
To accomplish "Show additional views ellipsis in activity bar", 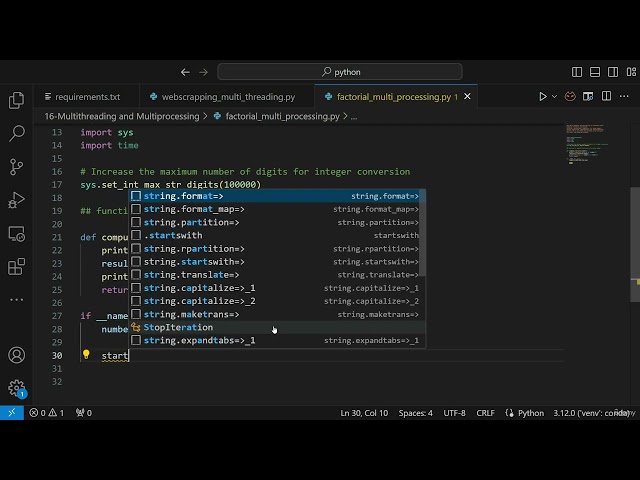I will 16,299.
